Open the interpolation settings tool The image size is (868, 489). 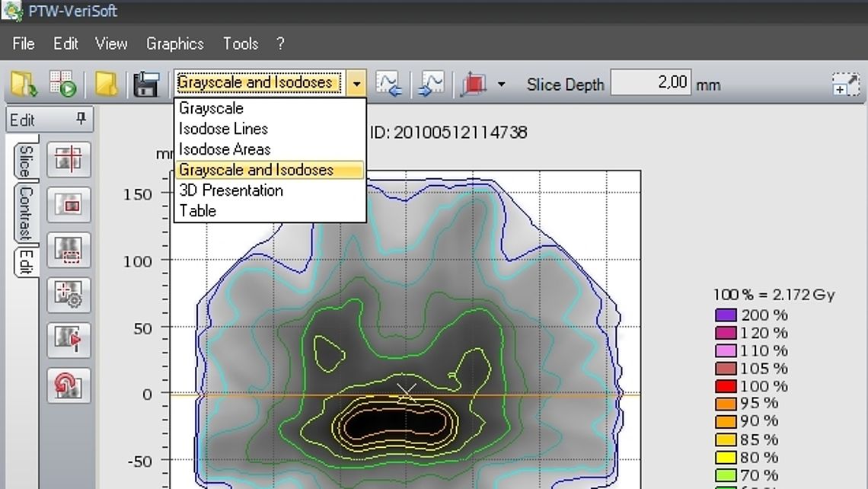point(69,296)
